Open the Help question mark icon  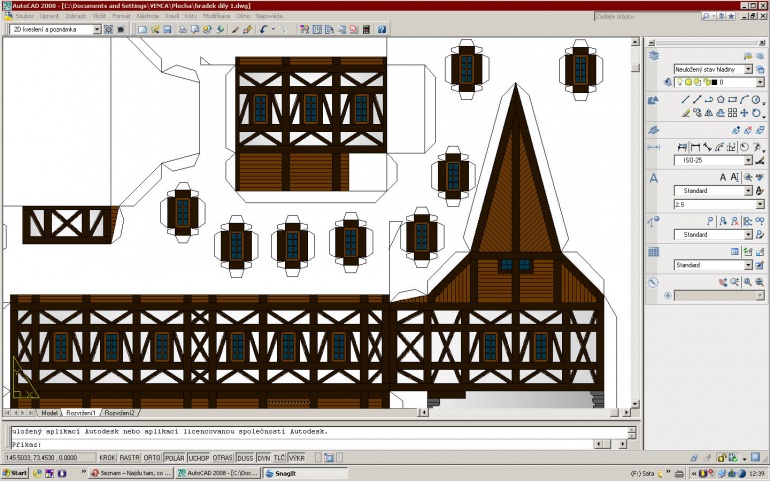pyautogui.click(x=382, y=29)
